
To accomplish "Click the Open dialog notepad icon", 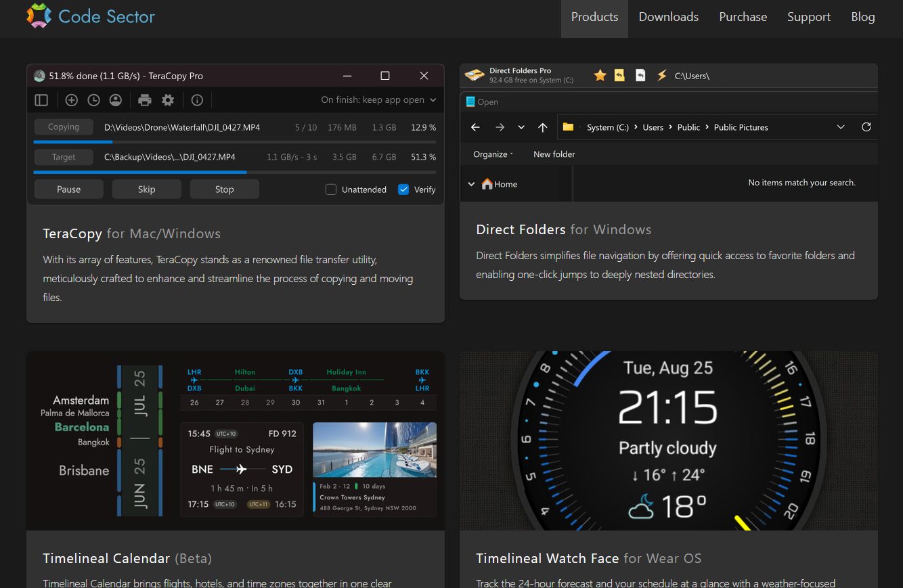I will pyautogui.click(x=470, y=101).
